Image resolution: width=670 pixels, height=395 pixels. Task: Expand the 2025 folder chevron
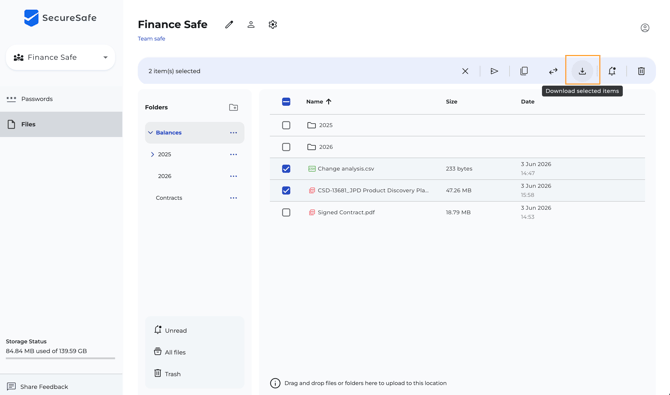tap(153, 154)
